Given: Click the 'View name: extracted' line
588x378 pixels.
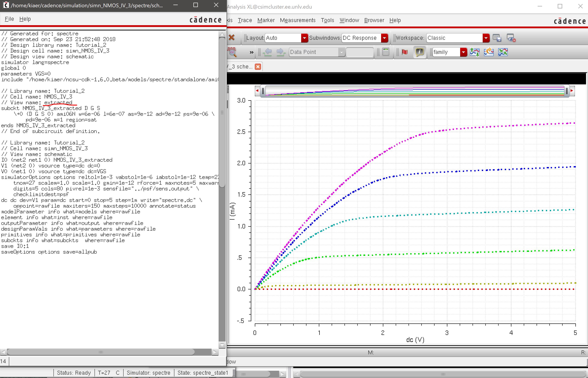Looking at the screenshot, I should 37,102.
